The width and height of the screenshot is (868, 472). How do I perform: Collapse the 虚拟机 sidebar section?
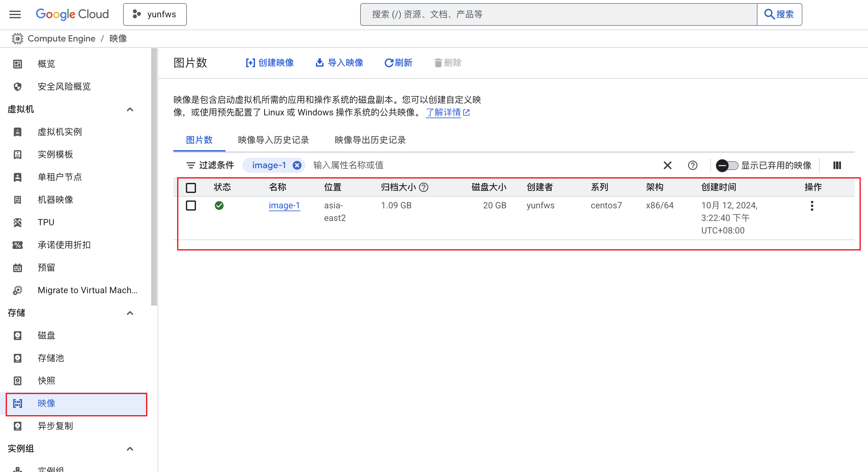pyautogui.click(x=130, y=109)
